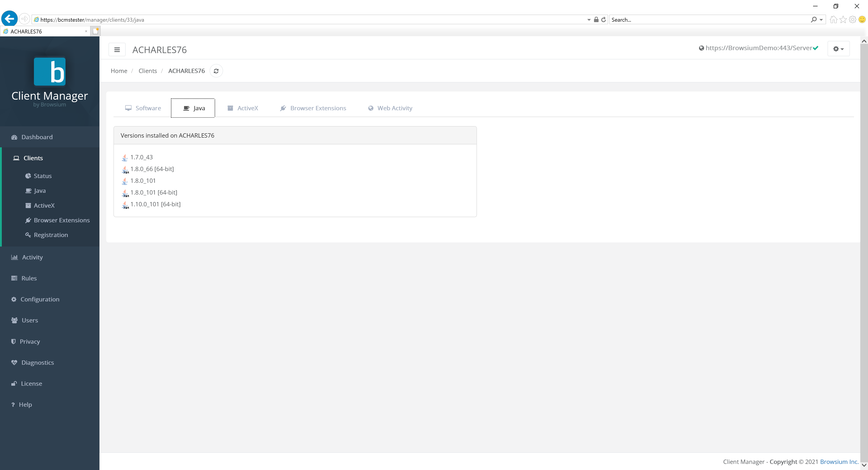The height and width of the screenshot is (470, 868).
Task: Switch to the Software tab
Action: click(x=143, y=108)
